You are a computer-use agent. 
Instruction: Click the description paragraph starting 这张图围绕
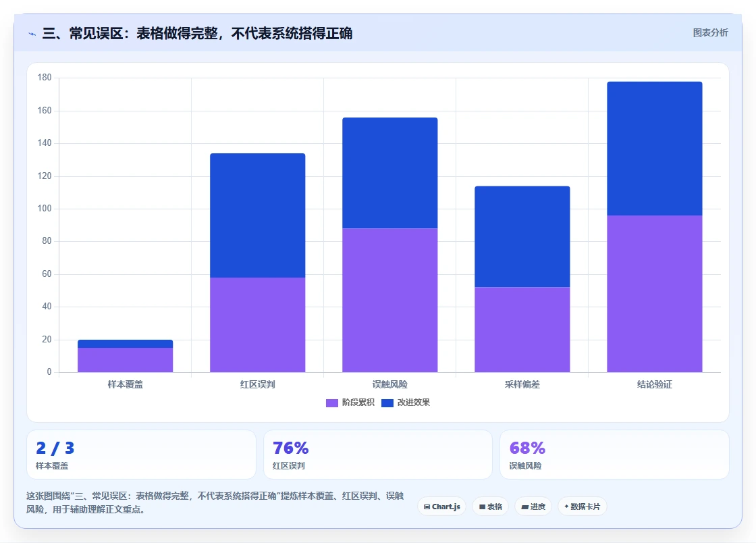(x=215, y=502)
